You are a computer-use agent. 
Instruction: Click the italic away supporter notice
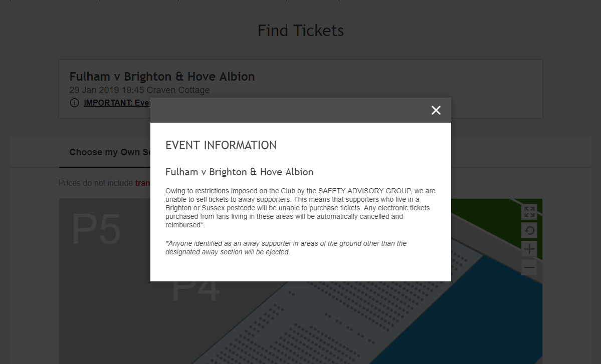point(286,248)
